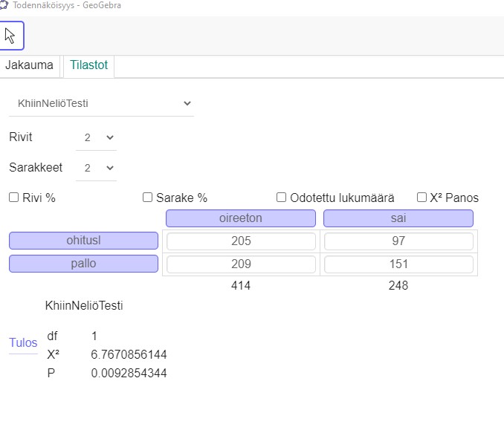The width and height of the screenshot is (504, 430).
Task: Edit the cell with value 209
Action: pyautogui.click(x=241, y=264)
